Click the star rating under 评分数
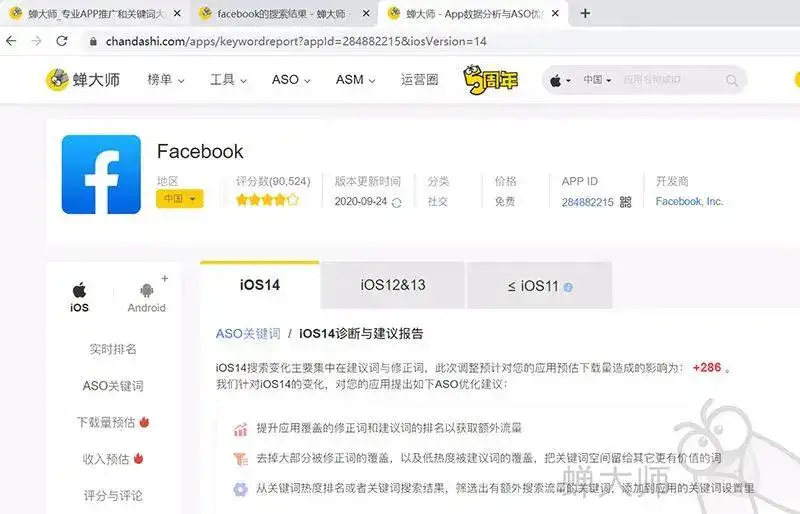 click(x=267, y=200)
